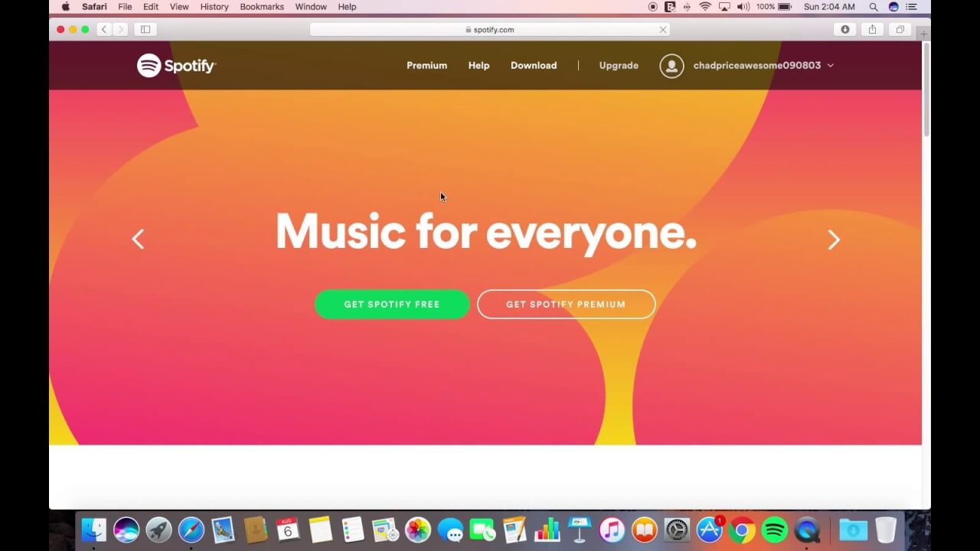Screen dimensions: 980x551
Task: Add a new tab with plus button
Action: pyautogui.click(x=923, y=34)
